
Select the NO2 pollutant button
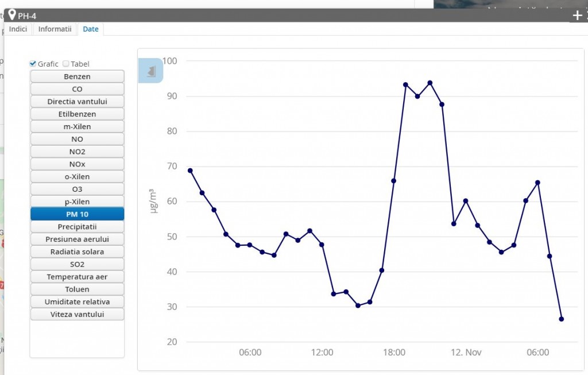coord(77,152)
